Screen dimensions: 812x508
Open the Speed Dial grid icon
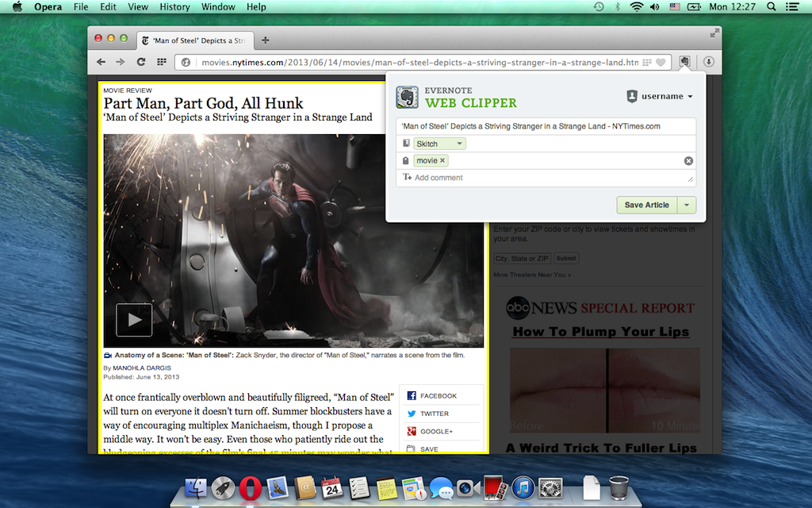(x=162, y=62)
